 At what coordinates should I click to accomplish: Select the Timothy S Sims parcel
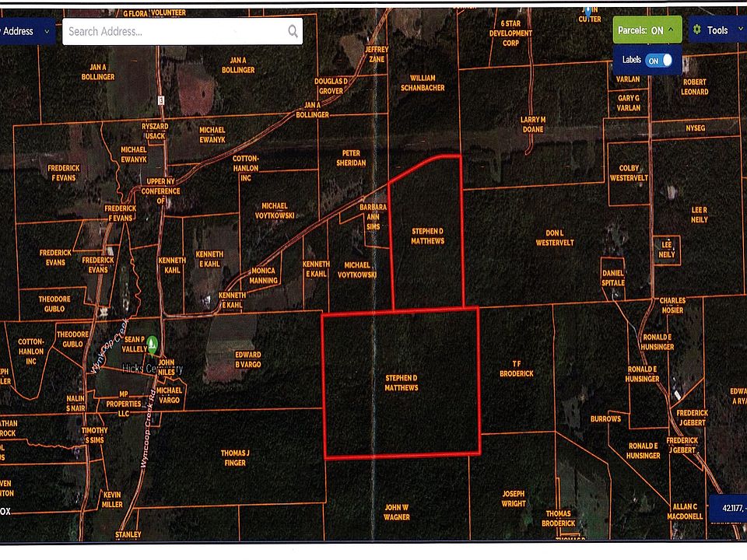(x=94, y=436)
